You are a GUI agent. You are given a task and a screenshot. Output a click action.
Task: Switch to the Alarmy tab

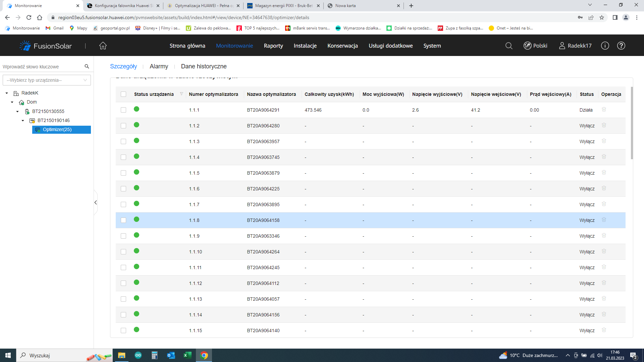point(159,66)
